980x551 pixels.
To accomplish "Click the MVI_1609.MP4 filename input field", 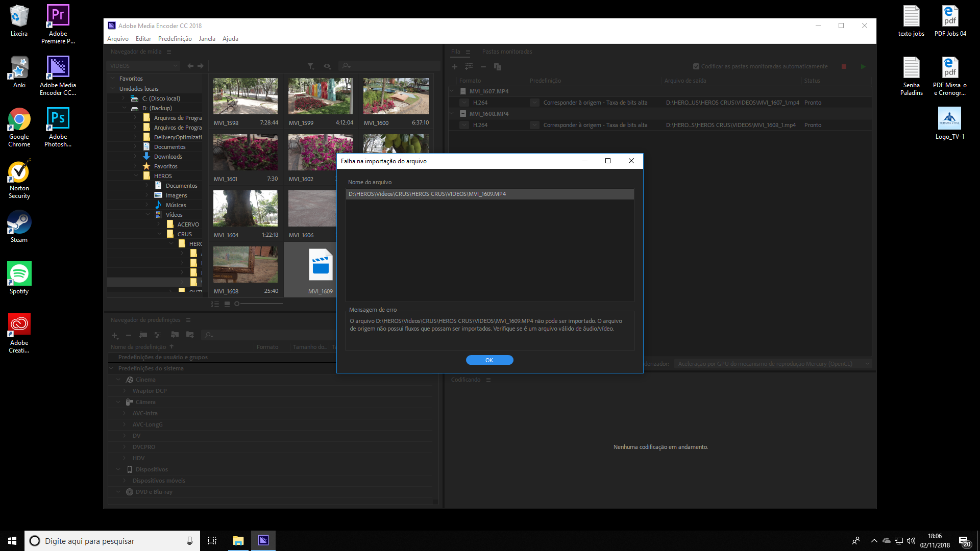I will pyautogui.click(x=489, y=194).
